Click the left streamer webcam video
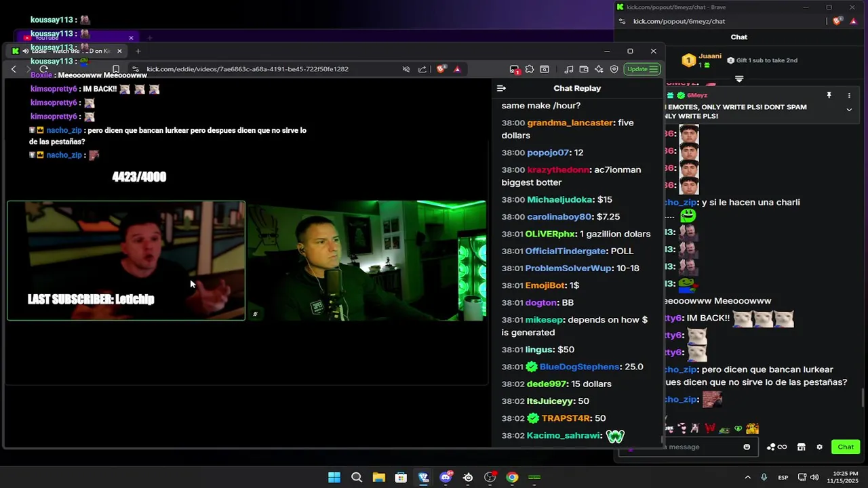 pos(126,260)
